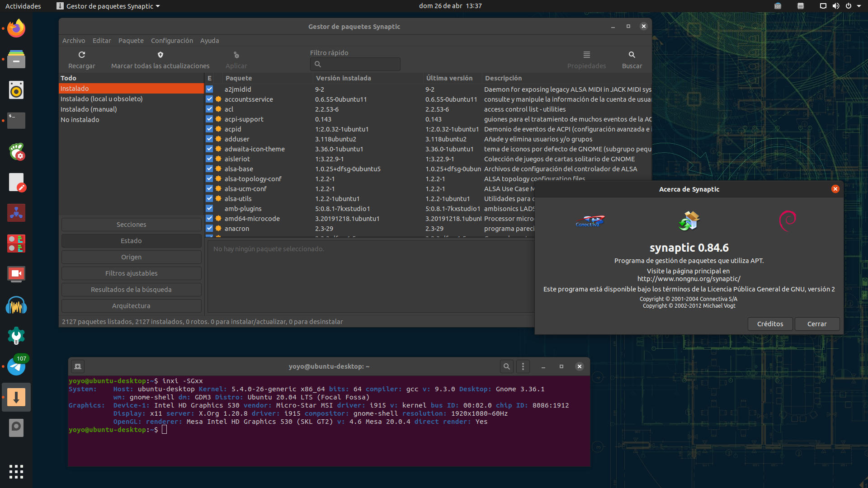Click the Secciones filter button
Screen dimensions: 868x488
click(131, 225)
